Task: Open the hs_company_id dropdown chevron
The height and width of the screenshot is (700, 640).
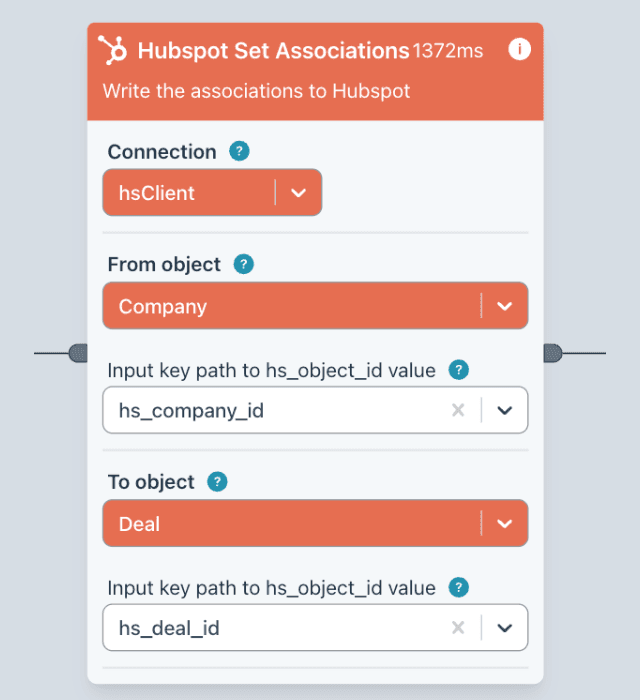Action: (504, 410)
